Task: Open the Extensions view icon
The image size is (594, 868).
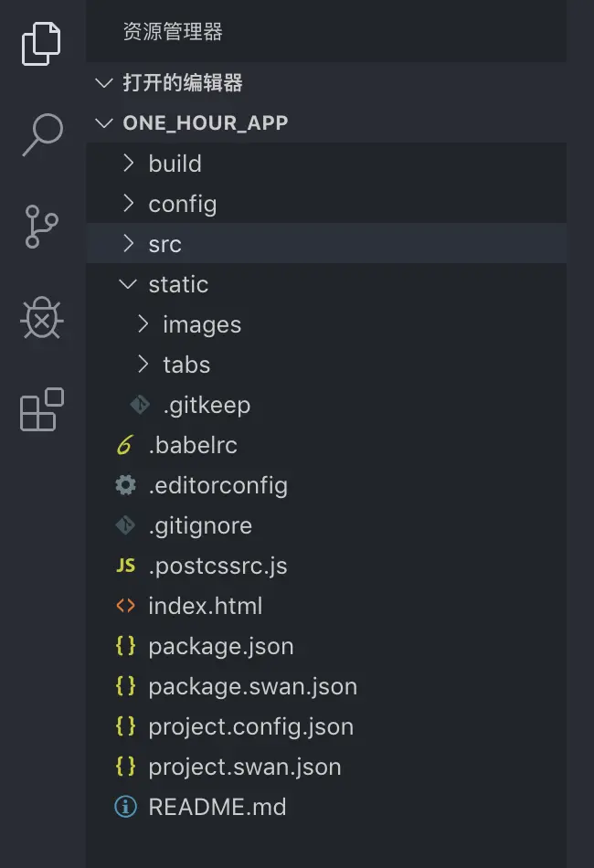Action: (x=42, y=408)
